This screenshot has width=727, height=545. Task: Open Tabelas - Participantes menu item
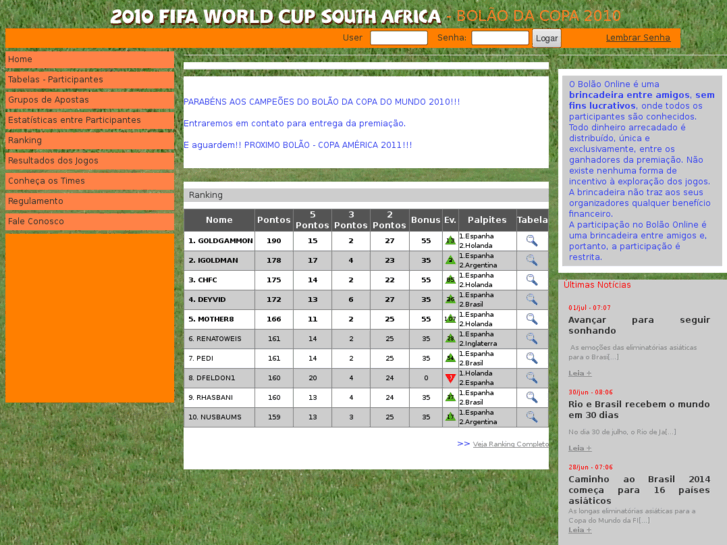tap(89, 80)
